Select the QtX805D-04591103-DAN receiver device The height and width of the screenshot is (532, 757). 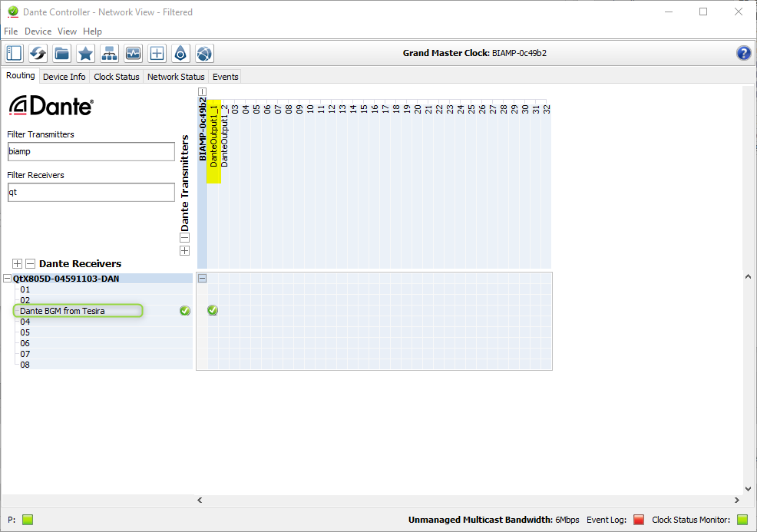(66, 279)
